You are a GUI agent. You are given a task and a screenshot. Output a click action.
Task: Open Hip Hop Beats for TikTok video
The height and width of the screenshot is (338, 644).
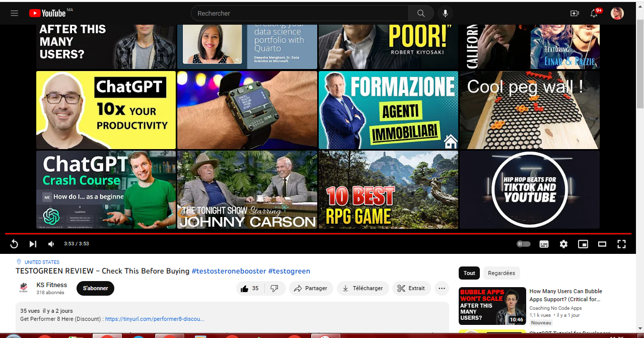529,189
